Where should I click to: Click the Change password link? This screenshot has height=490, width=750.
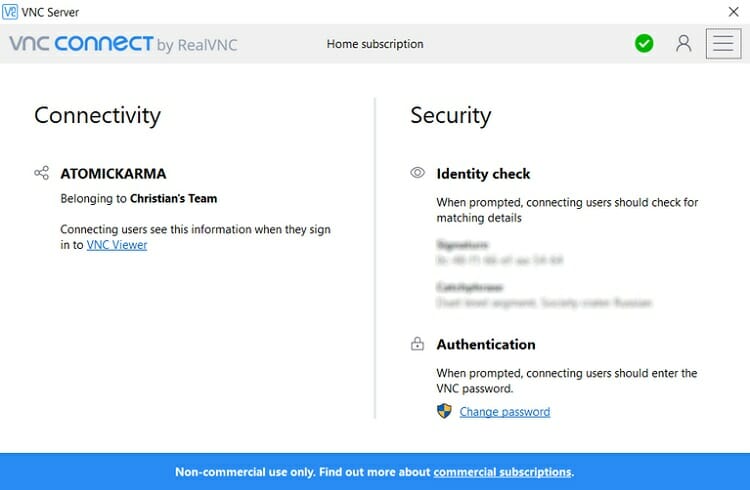505,412
